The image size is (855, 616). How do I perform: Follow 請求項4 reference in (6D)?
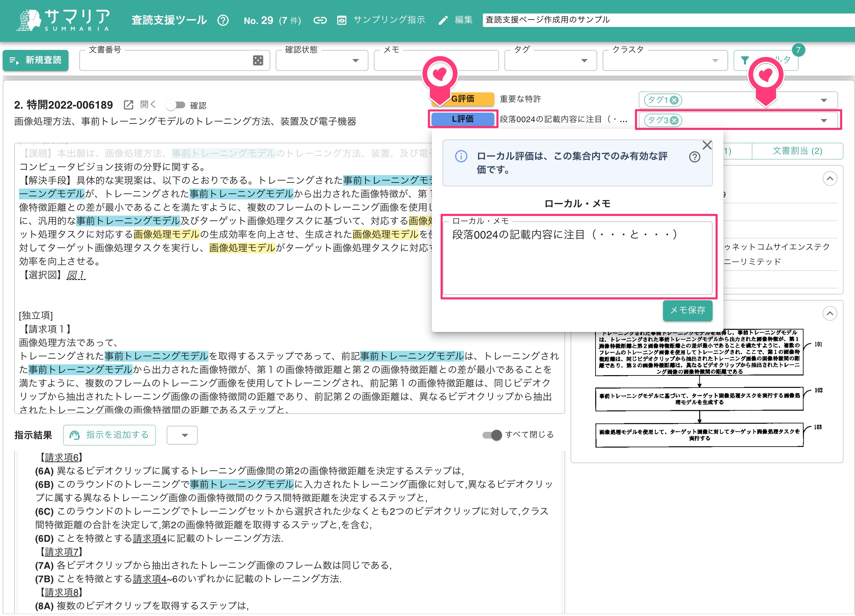[x=150, y=539]
